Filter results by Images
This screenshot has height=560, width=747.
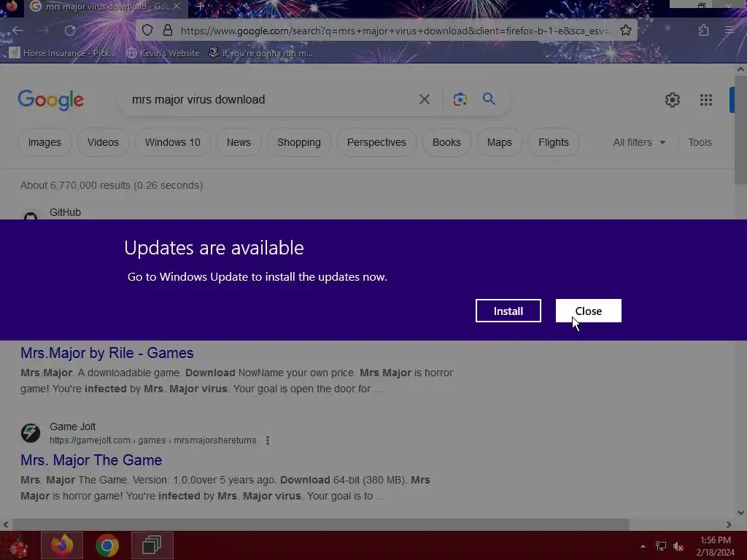point(44,142)
